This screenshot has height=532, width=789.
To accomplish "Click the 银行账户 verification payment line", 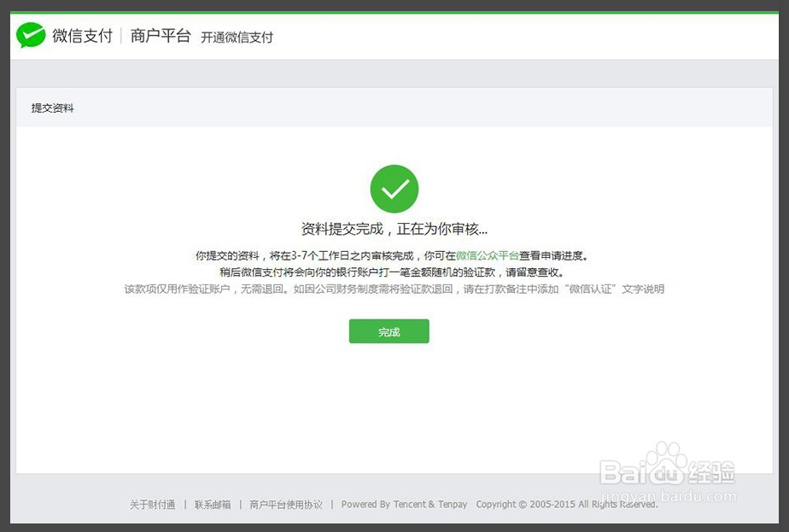I will pyautogui.click(x=392, y=272).
